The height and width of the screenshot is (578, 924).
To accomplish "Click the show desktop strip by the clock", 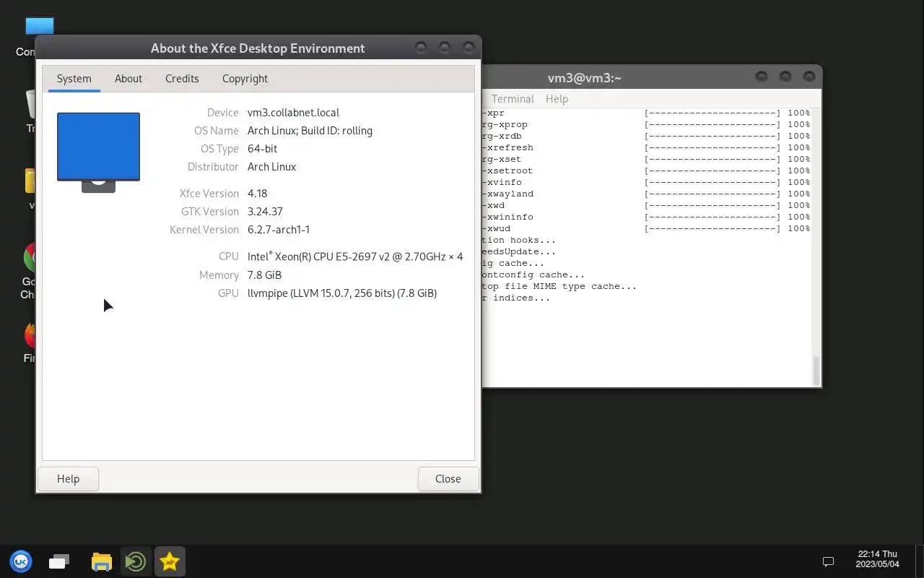I will point(920,561).
